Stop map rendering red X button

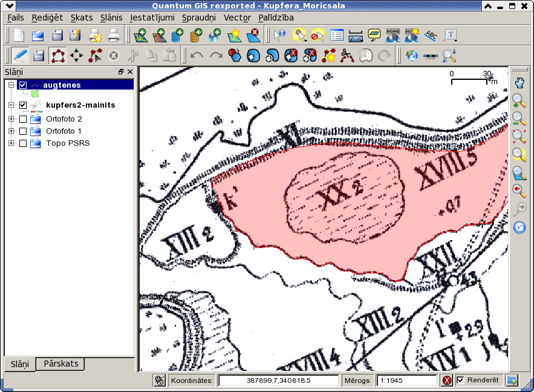point(447,380)
